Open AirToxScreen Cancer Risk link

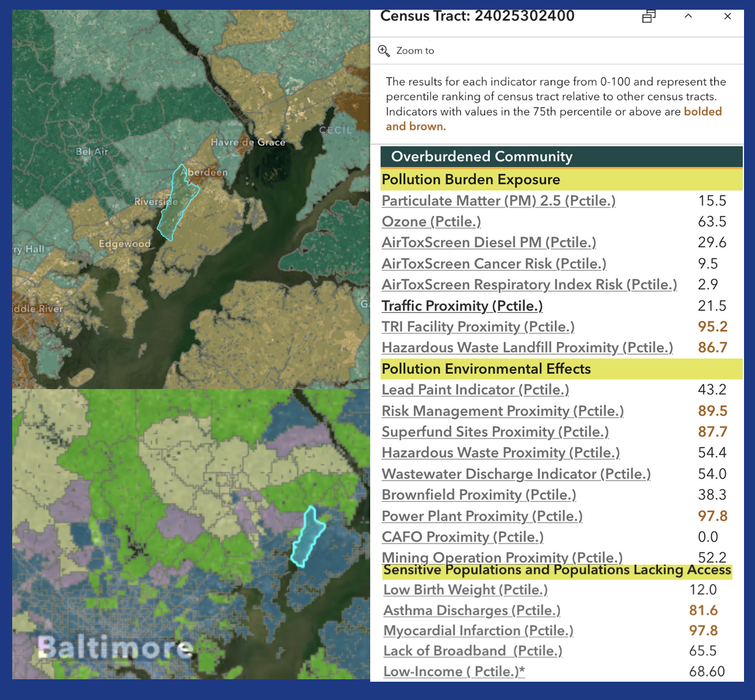(494, 263)
